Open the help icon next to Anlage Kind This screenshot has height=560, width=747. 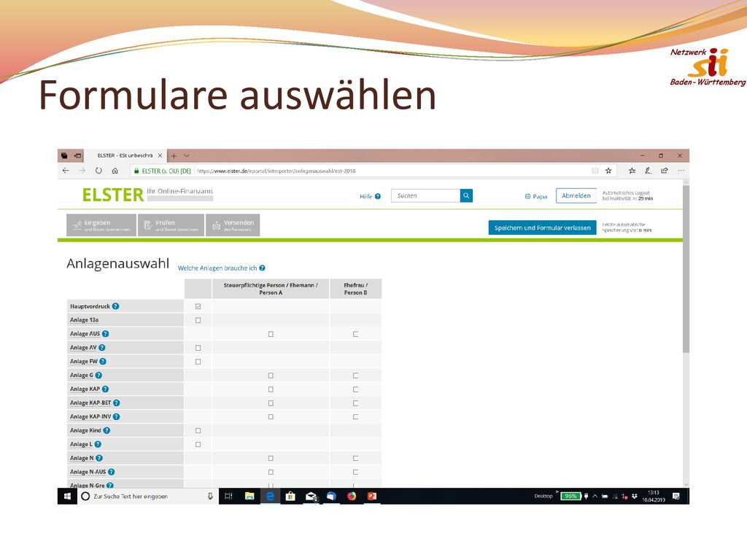pyautogui.click(x=107, y=430)
